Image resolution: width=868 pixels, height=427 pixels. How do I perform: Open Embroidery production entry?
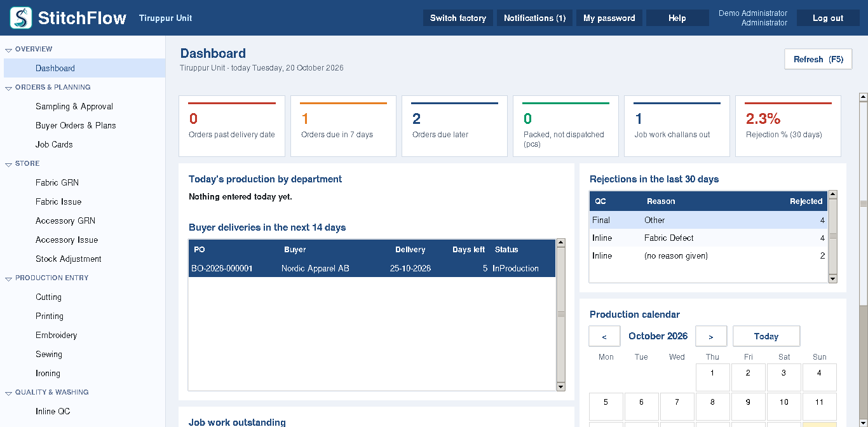pyautogui.click(x=85, y=335)
